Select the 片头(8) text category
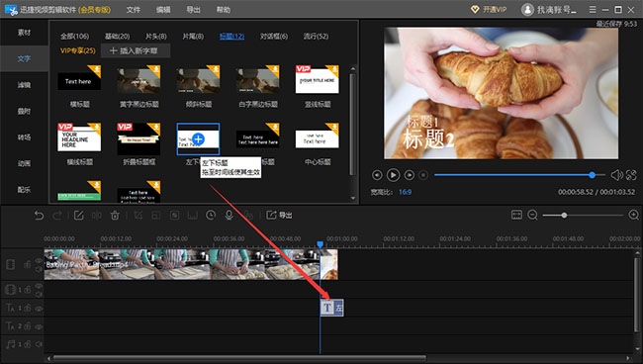Screen dimensions: 643x364 point(156,36)
